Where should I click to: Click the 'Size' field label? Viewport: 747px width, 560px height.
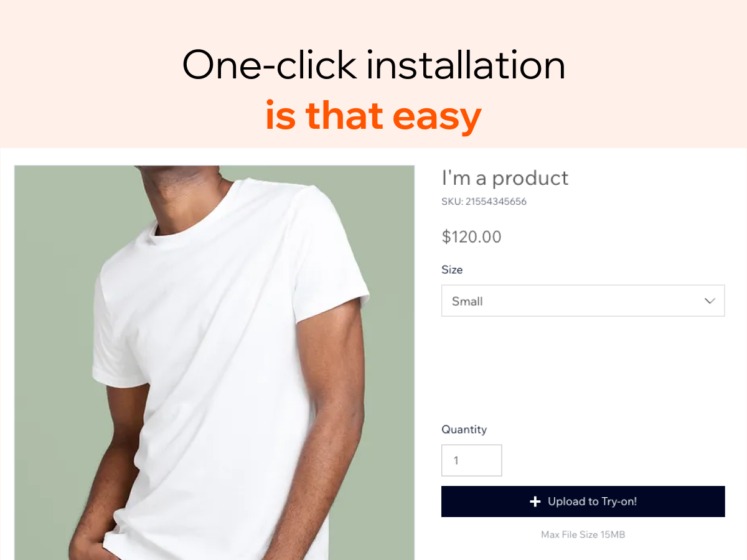452,270
